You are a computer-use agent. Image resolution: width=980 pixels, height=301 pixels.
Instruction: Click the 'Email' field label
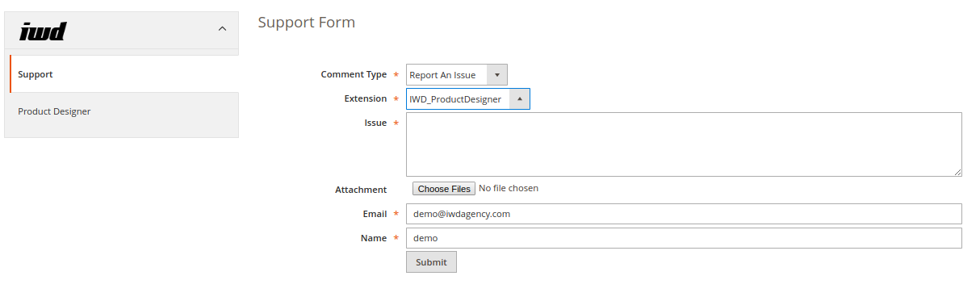click(375, 214)
